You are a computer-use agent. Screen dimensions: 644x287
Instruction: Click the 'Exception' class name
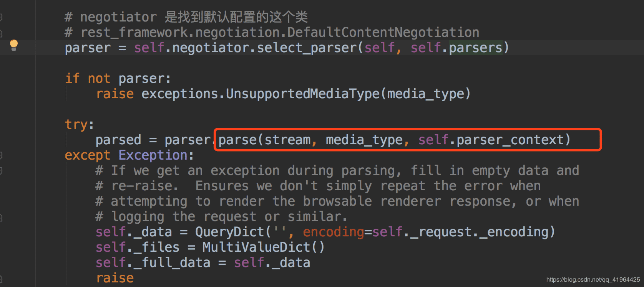[153, 155]
